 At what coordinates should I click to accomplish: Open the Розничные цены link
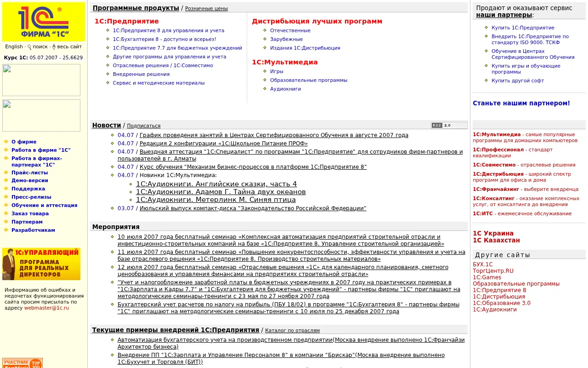pos(206,8)
